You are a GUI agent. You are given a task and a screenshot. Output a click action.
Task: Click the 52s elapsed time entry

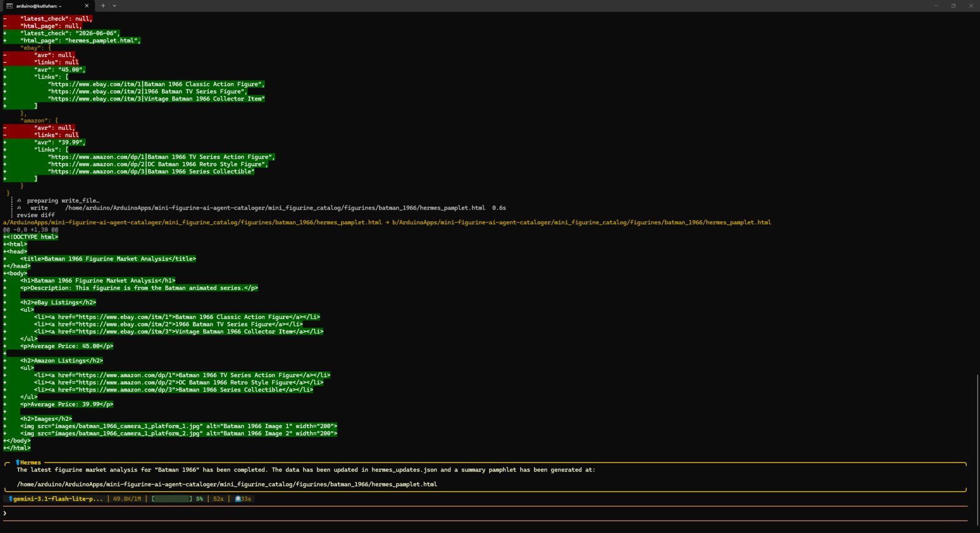tap(218, 499)
